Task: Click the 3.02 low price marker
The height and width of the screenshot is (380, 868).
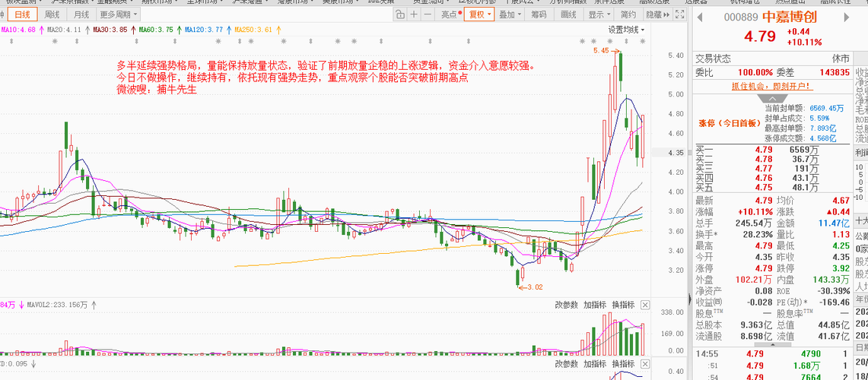Action: 535,287
